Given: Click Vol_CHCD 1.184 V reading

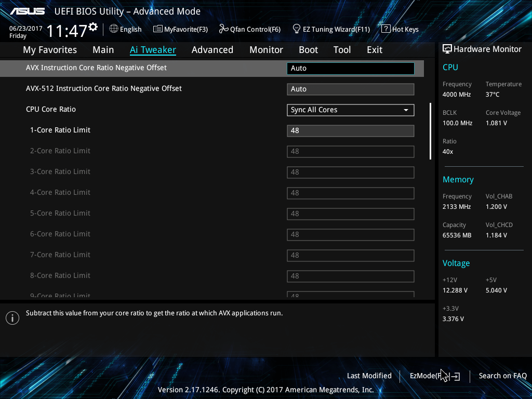Looking at the screenshot, I should click(x=496, y=235).
